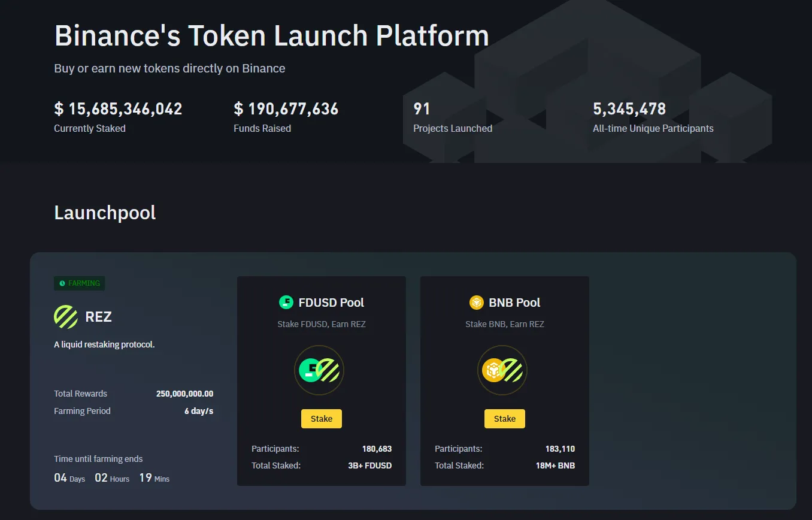
Task: Click 'Stake FDUSD, Earn REZ' text
Action: (322, 324)
